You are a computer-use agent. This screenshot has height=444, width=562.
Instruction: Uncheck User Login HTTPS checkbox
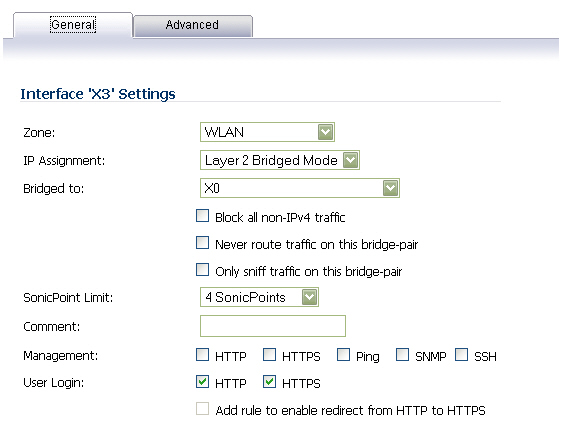(x=270, y=382)
